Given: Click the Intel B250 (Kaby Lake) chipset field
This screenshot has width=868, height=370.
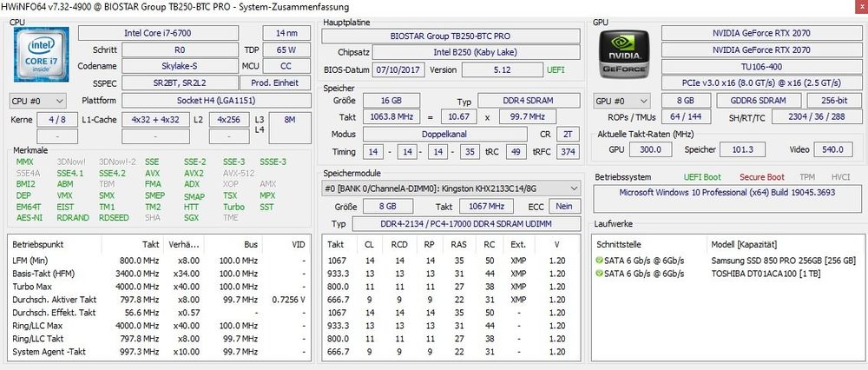Looking at the screenshot, I should click(476, 53).
